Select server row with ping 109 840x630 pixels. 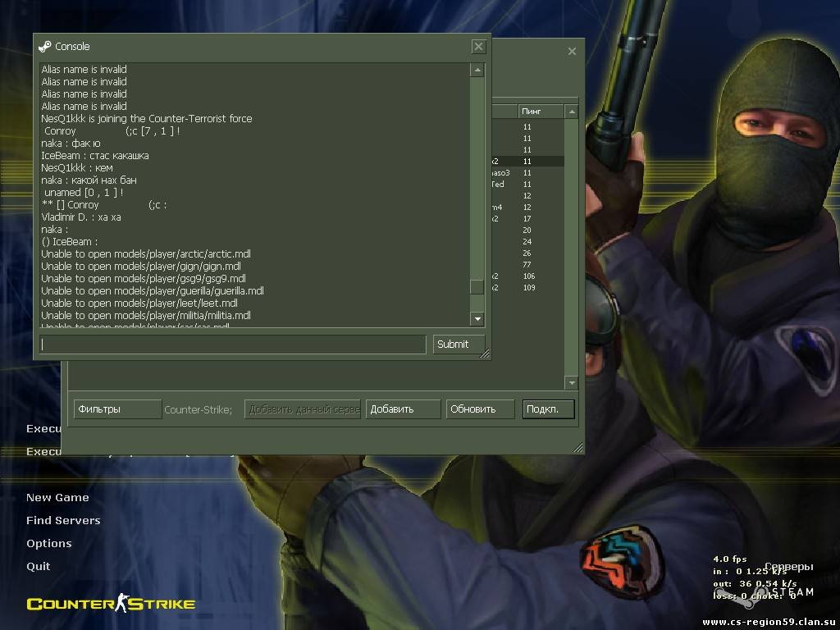point(527,288)
